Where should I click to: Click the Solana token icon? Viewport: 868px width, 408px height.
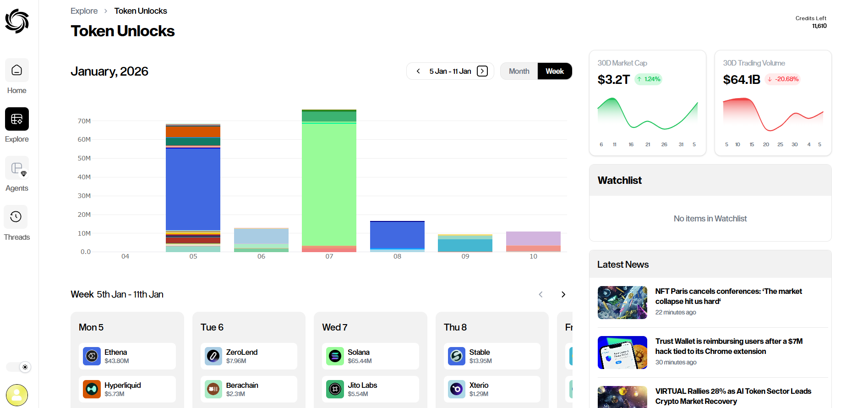[335, 356]
